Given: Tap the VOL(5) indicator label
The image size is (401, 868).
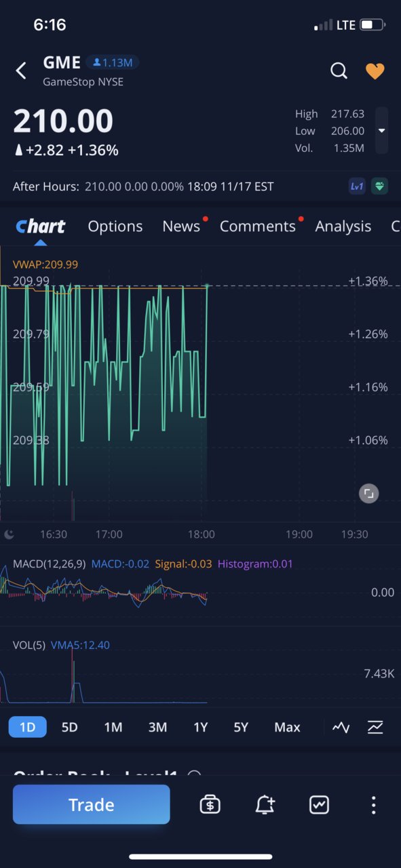Looking at the screenshot, I should tap(29, 645).
